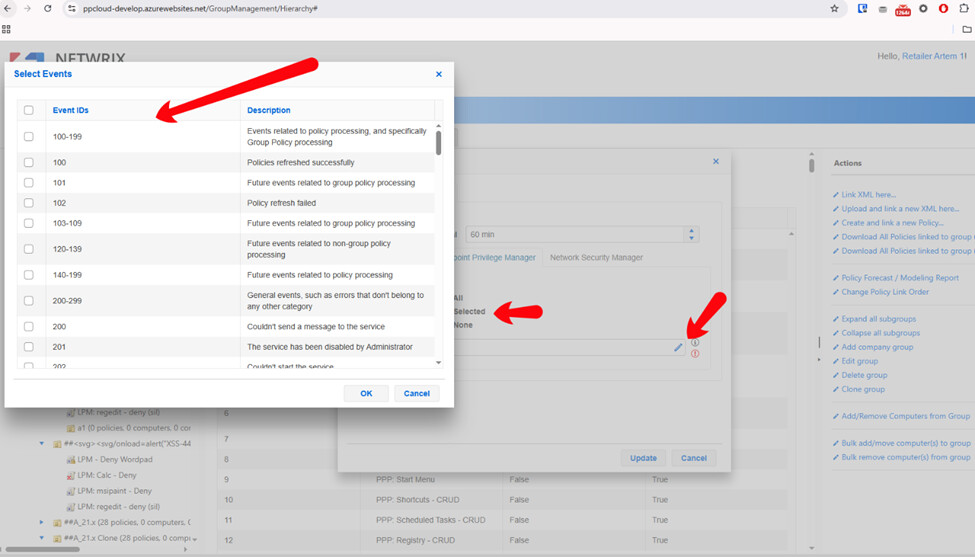Expand the ##A_21.x group tree node

tap(41, 522)
